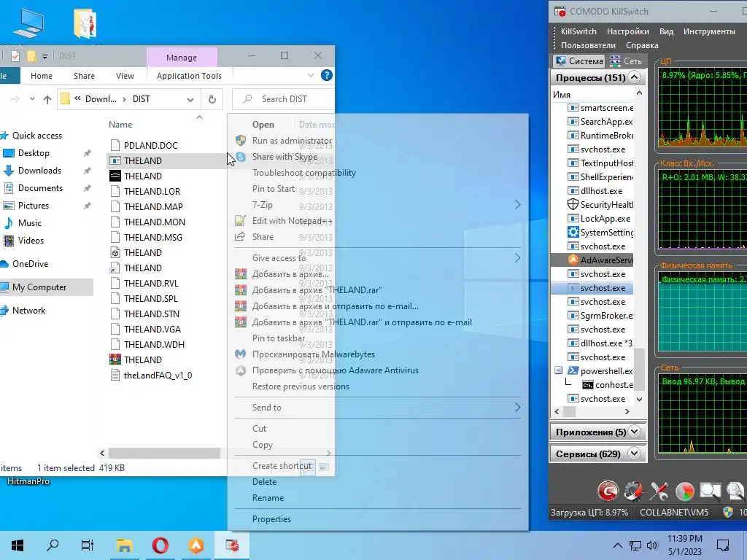This screenshot has width=747, height=560.
Task: Choose Properties in the context menu
Action: click(x=271, y=519)
